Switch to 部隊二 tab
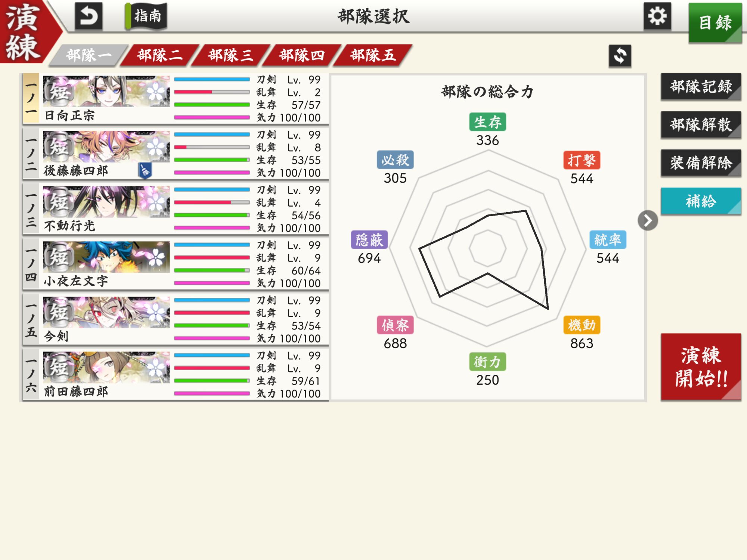 tap(160, 55)
